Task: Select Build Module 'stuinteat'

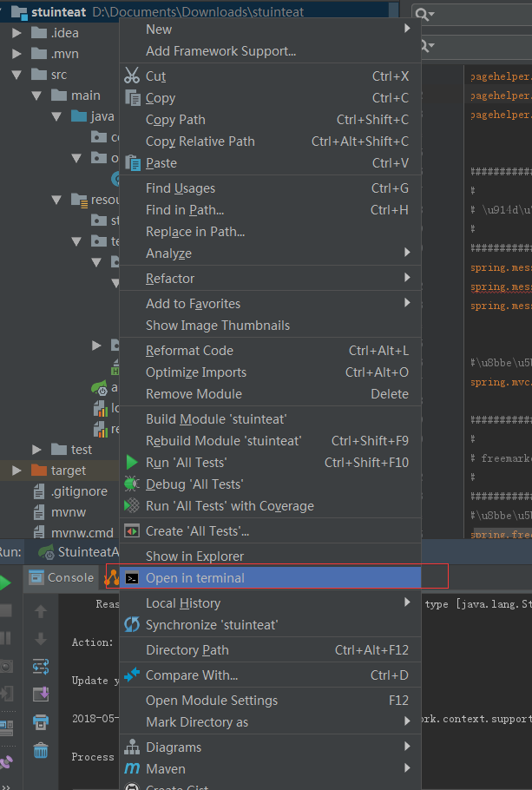Action: tap(270, 418)
